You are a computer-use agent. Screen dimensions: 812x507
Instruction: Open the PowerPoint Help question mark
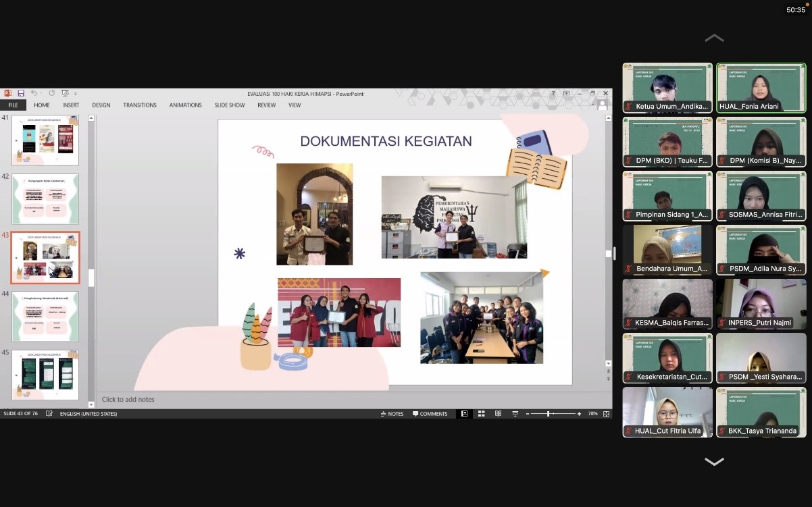tap(553, 93)
